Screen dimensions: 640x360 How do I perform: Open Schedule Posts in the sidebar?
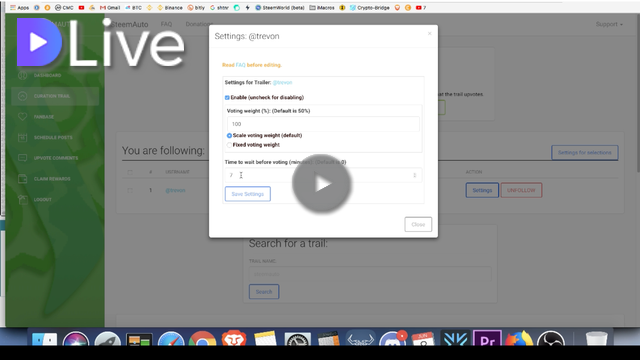tap(53, 138)
